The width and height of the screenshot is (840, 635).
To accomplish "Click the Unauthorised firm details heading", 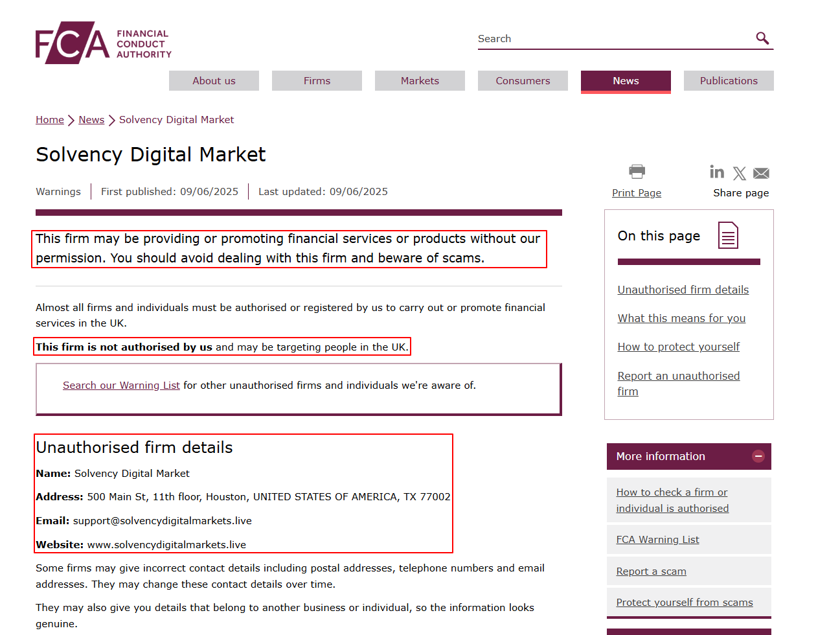I will click(135, 448).
